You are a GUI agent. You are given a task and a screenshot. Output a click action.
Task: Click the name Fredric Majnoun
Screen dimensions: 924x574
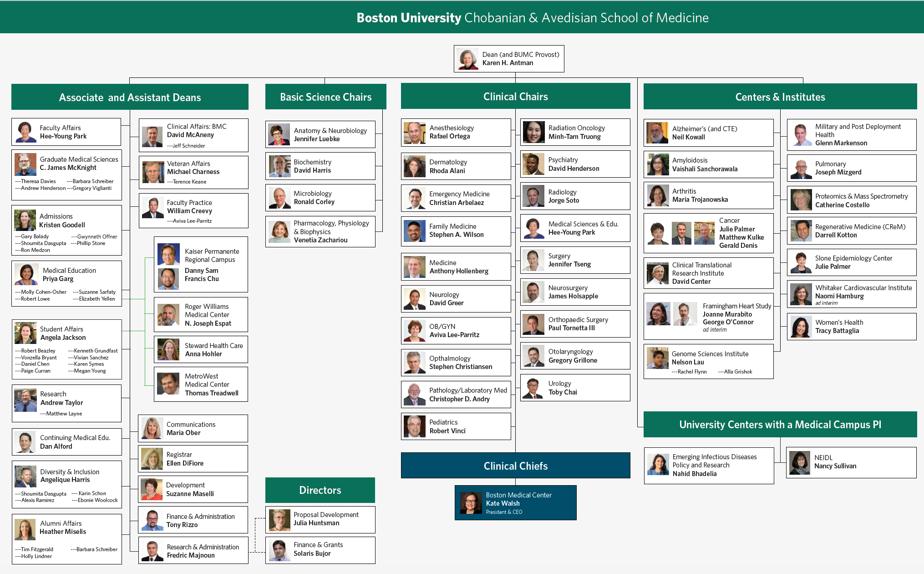coord(191,555)
